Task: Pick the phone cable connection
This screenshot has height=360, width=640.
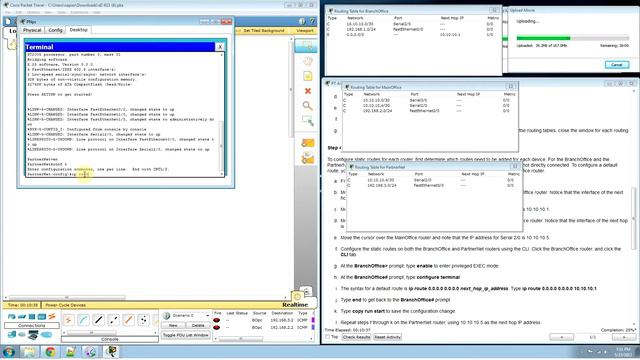Action: point(144,320)
